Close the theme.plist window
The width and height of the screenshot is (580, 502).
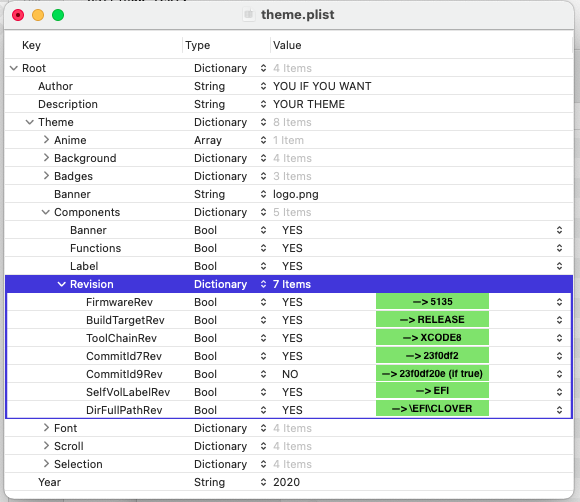pyautogui.click(x=18, y=15)
